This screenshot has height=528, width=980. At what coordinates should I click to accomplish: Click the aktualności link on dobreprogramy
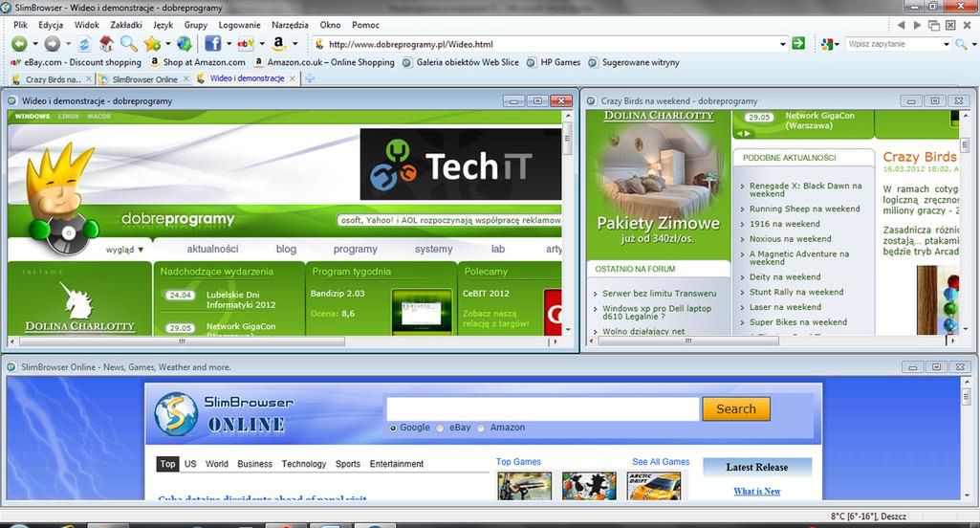pos(212,249)
